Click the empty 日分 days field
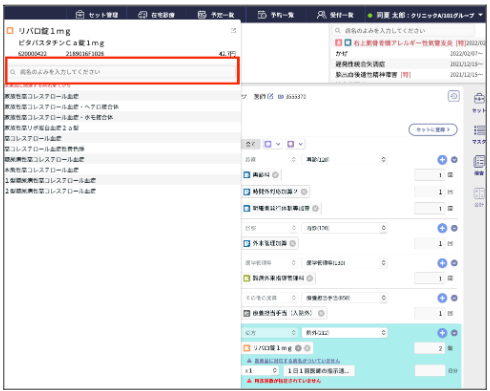This screenshot has height=391, width=490. click(x=430, y=370)
